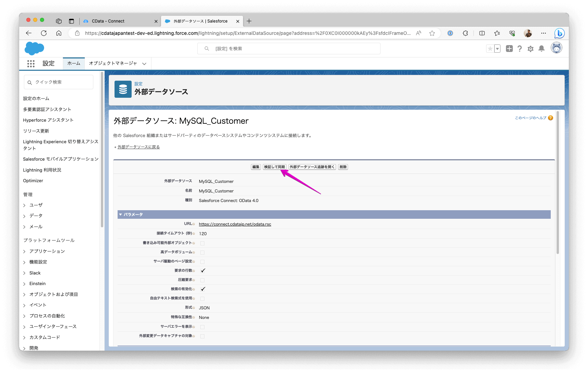
Task: Open the notifications bell
Action: [542, 49]
